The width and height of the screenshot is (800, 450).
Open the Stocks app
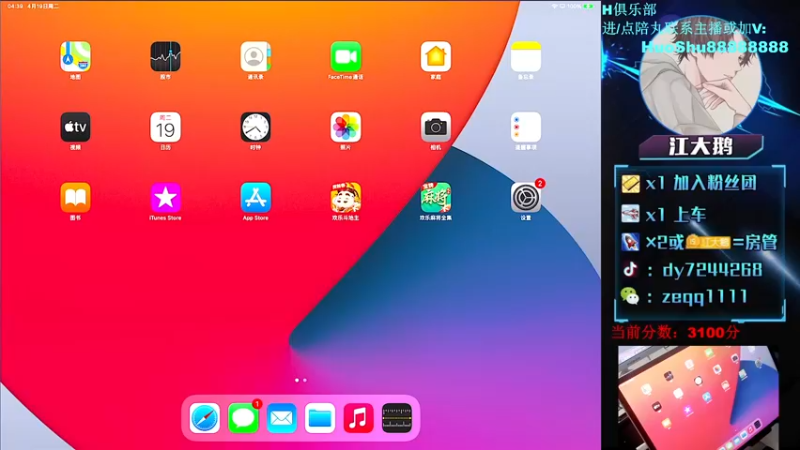[165, 57]
